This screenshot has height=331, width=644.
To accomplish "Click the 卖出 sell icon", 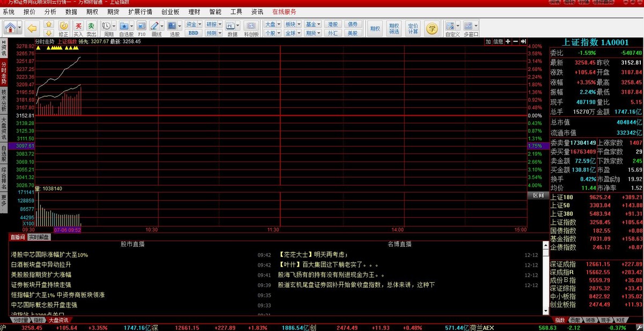I will [x=92, y=28].
